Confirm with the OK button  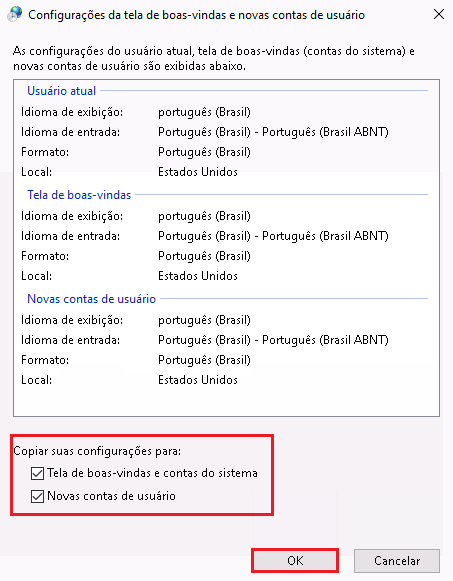(295, 561)
